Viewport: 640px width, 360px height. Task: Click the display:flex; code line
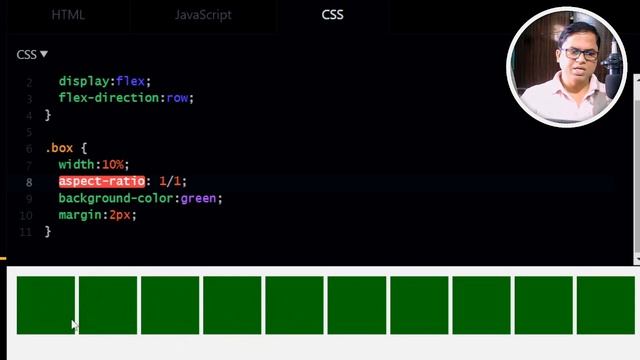[104, 81]
